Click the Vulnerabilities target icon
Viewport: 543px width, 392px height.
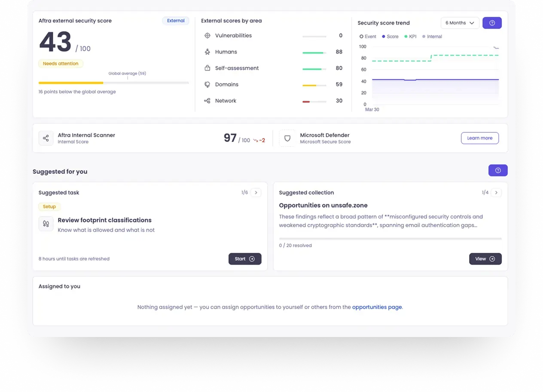point(207,36)
